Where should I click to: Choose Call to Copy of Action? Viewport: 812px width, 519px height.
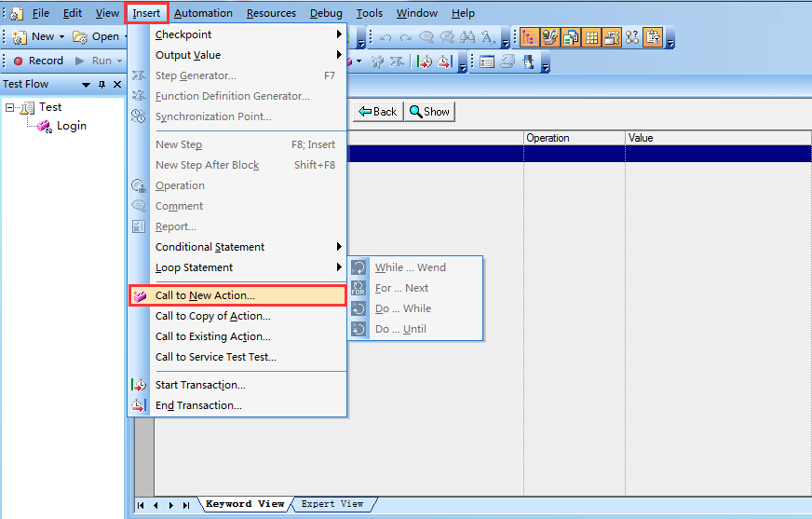(237, 316)
